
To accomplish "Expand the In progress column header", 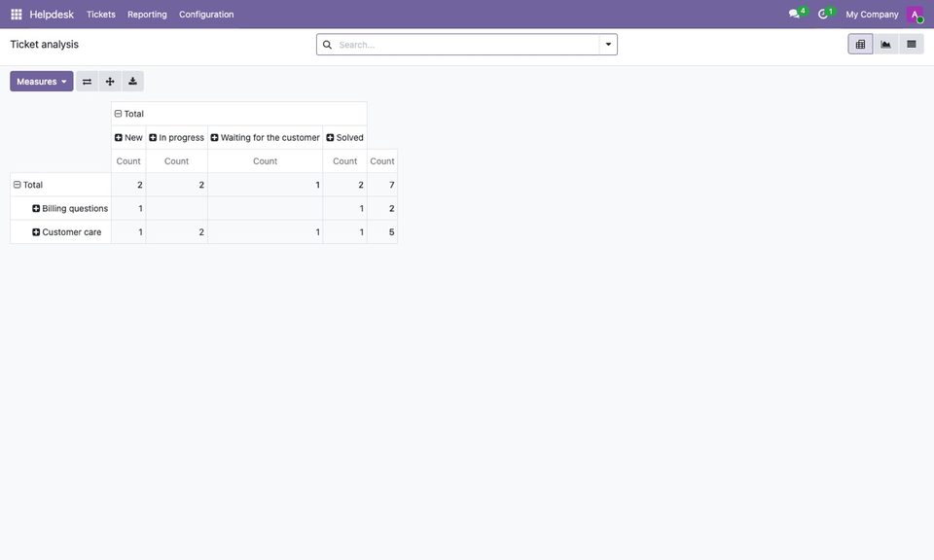I will 177,137.
